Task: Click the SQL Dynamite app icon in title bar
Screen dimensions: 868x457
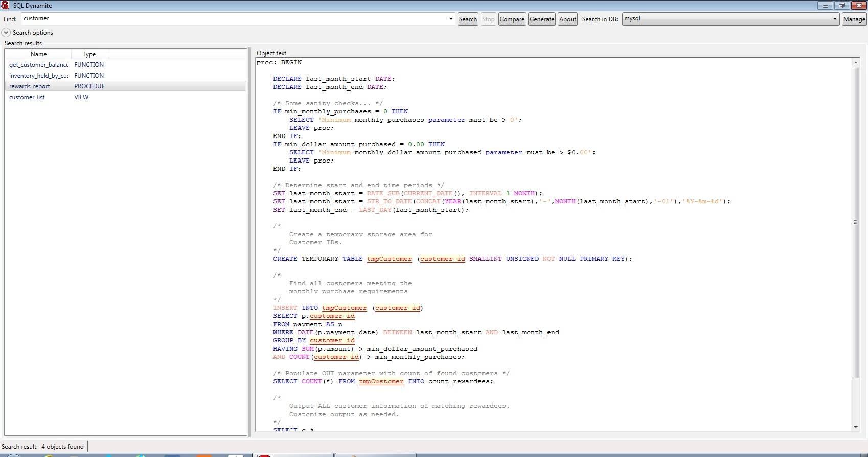Action: (x=5, y=5)
